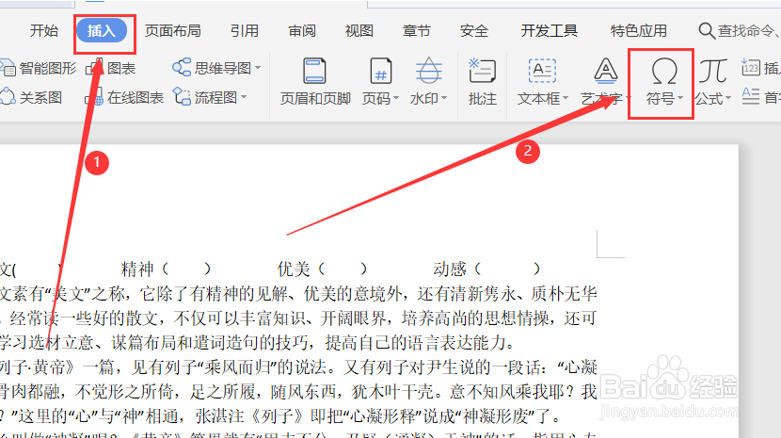Click the drop cap icon beside 公式
781x438 pixels.
pyautogui.click(x=751, y=96)
